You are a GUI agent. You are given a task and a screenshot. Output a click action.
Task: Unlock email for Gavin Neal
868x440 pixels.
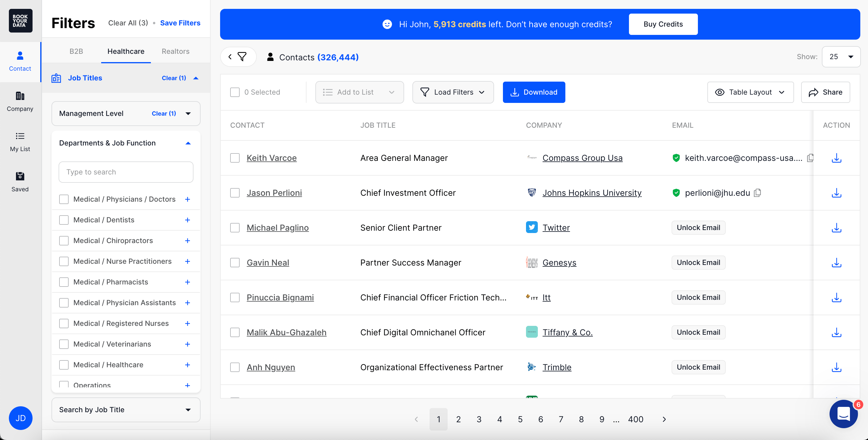coord(698,263)
